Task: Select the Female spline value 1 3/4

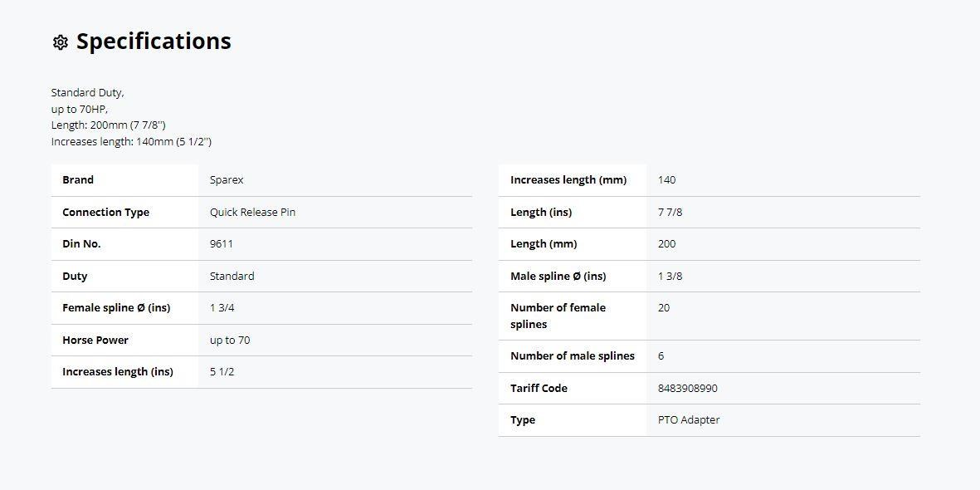Action: pyautogui.click(x=222, y=308)
